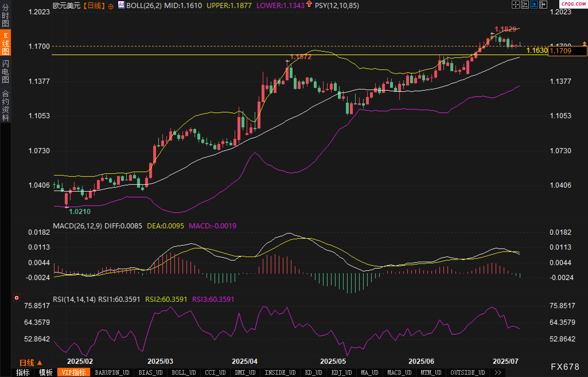Select the MACD_UD indicator tab
Image resolution: width=588 pixels, height=377 pixels.
pos(399,372)
